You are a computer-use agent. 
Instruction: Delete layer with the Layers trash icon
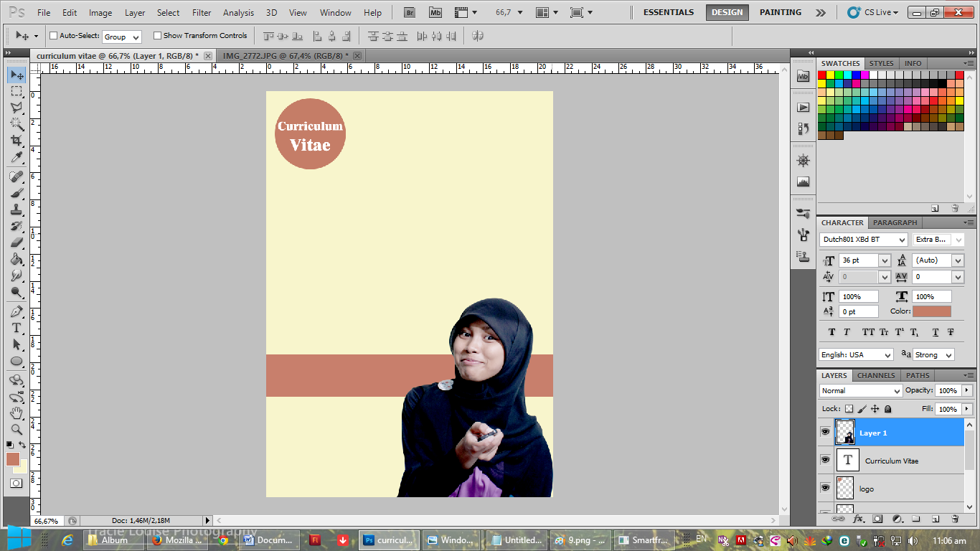pos(955,518)
